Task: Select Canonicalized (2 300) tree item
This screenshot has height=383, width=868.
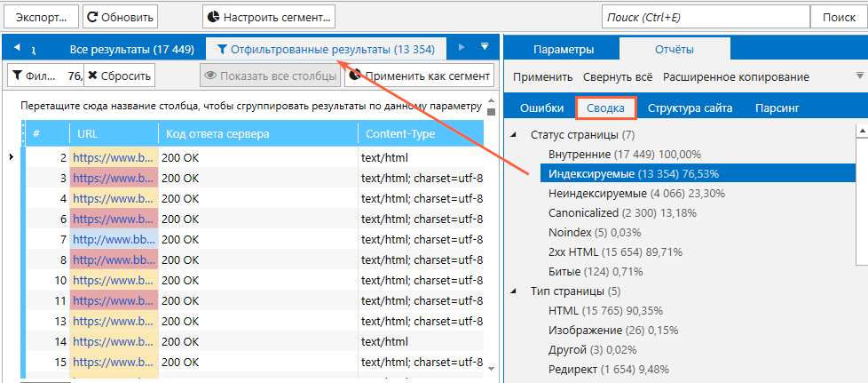Action: click(x=622, y=213)
